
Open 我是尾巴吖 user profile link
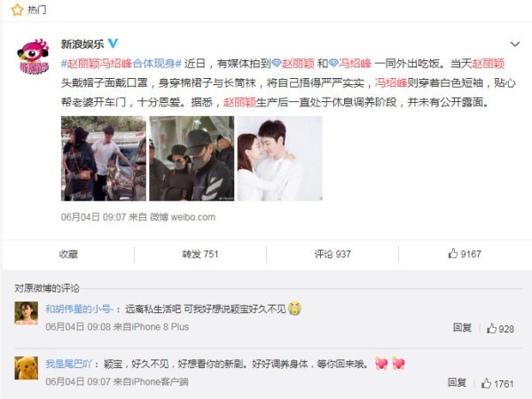tap(69, 364)
